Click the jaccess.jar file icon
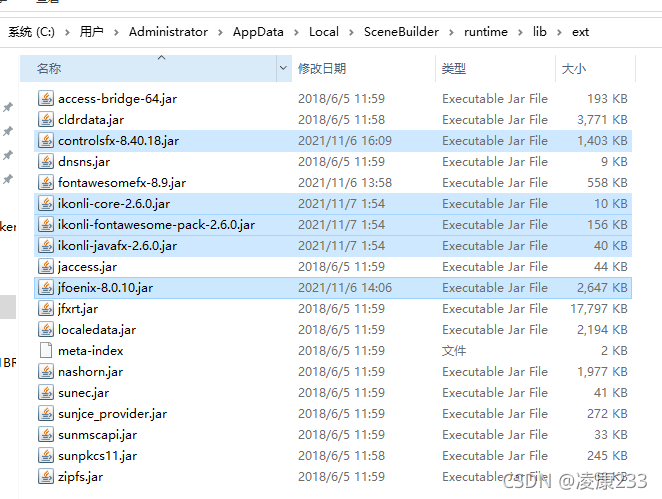662x499 pixels. click(46, 267)
